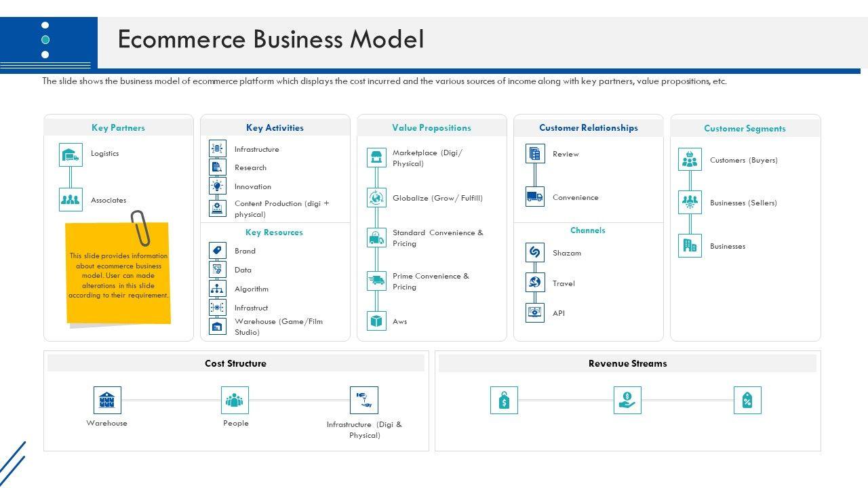Select the Shazam channel icon
Image resolution: width=868 pixels, height=488 pixels.
point(535,252)
